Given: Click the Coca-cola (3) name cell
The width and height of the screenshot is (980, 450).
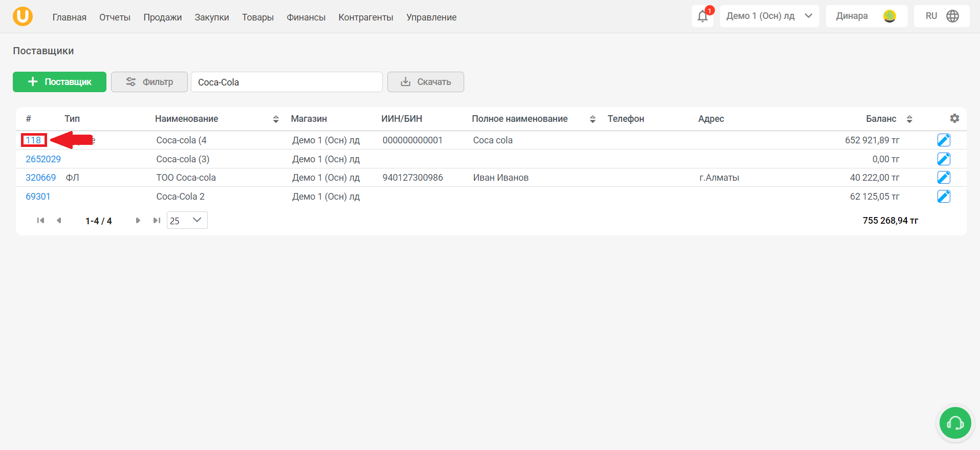Looking at the screenshot, I should point(183,159).
